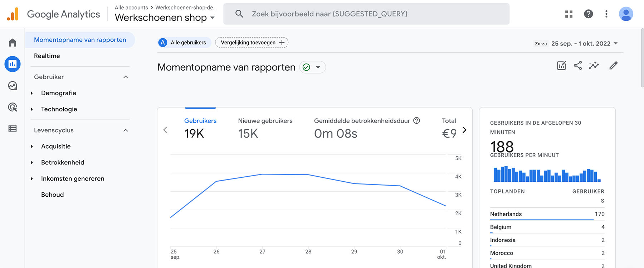644x268 pixels.
Task: Expand Inkomsten genereren tree item
Action: tap(32, 179)
